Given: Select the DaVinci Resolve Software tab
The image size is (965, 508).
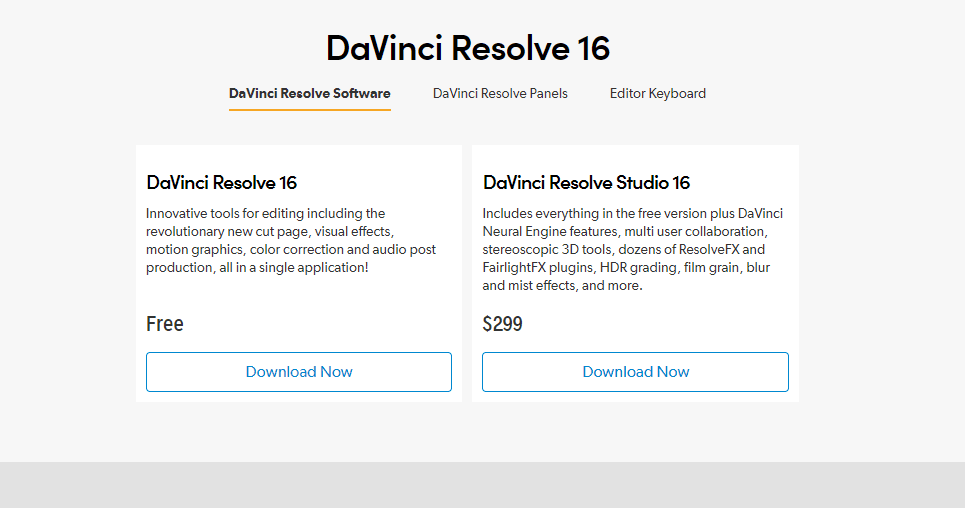Looking at the screenshot, I should point(309,93).
